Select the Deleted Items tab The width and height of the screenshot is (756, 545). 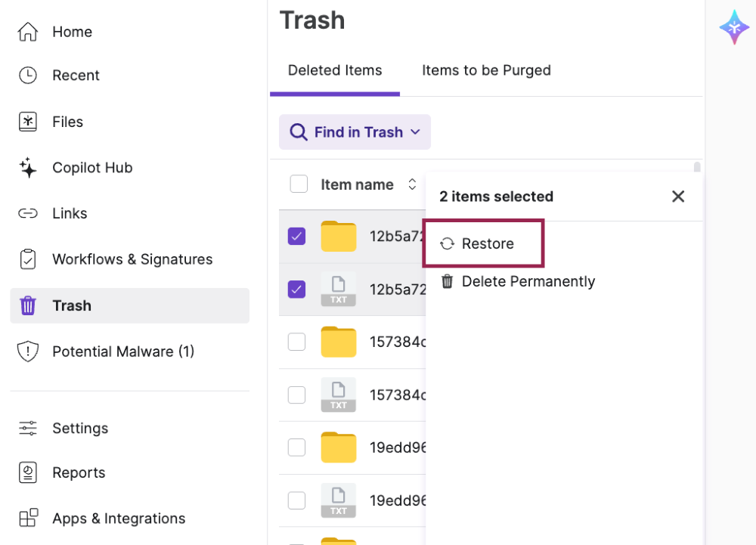click(335, 70)
